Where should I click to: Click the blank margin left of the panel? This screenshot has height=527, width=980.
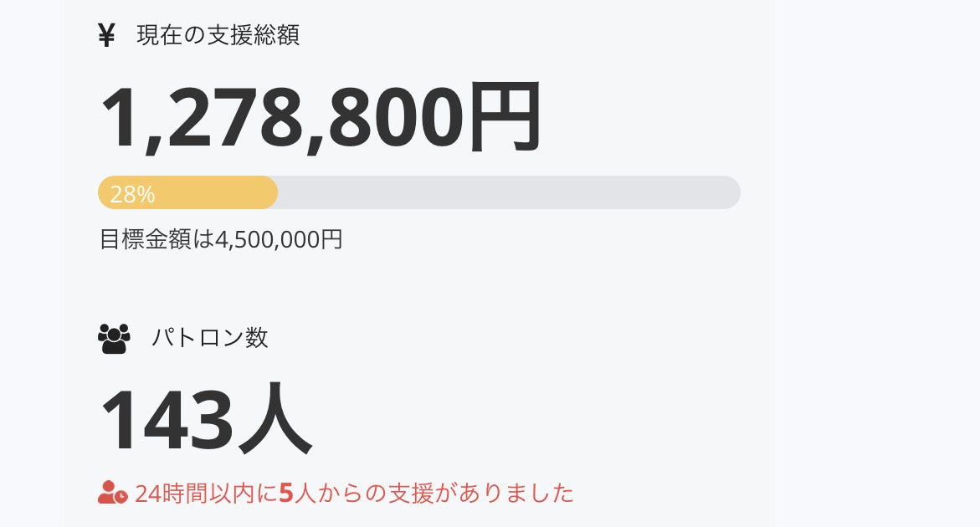click(x=32, y=251)
